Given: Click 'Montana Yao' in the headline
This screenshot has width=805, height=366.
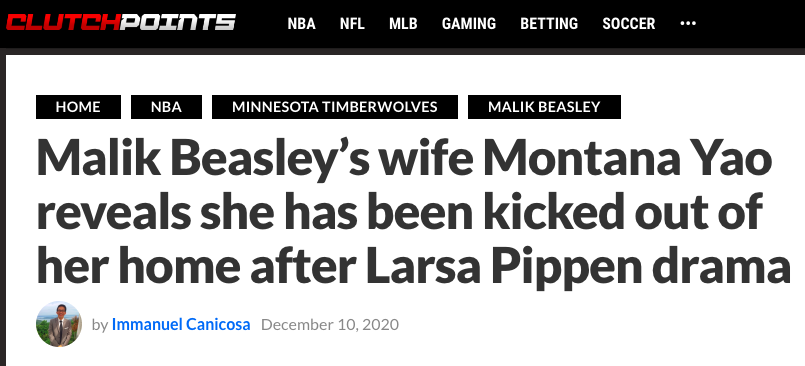Looking at the screenshot, I should [627, 160].
